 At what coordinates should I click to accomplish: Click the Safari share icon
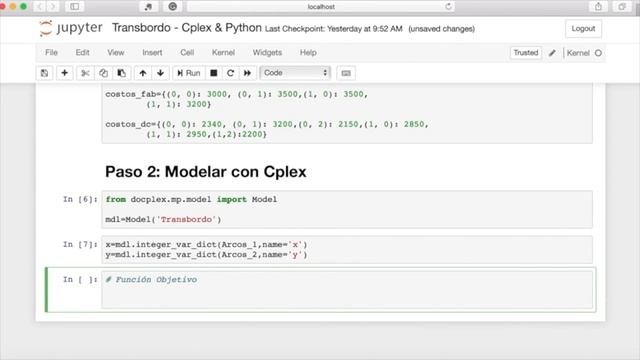click(x=598, y=7)
